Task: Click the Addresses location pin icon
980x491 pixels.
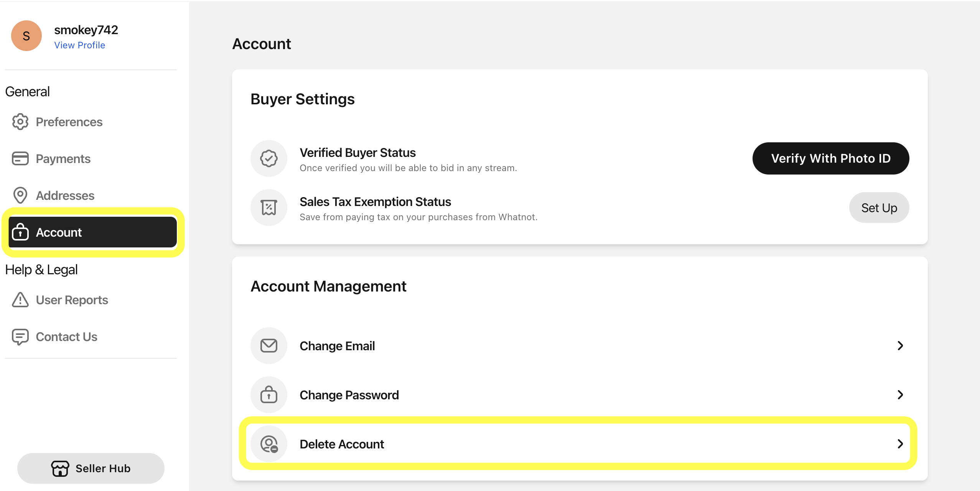Action: (x=20, y=195)
